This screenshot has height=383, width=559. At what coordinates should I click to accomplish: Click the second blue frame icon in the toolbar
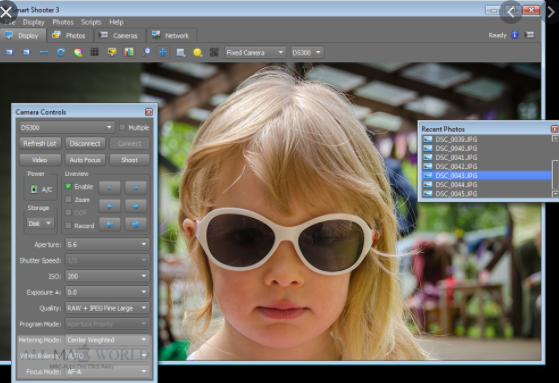26,52
